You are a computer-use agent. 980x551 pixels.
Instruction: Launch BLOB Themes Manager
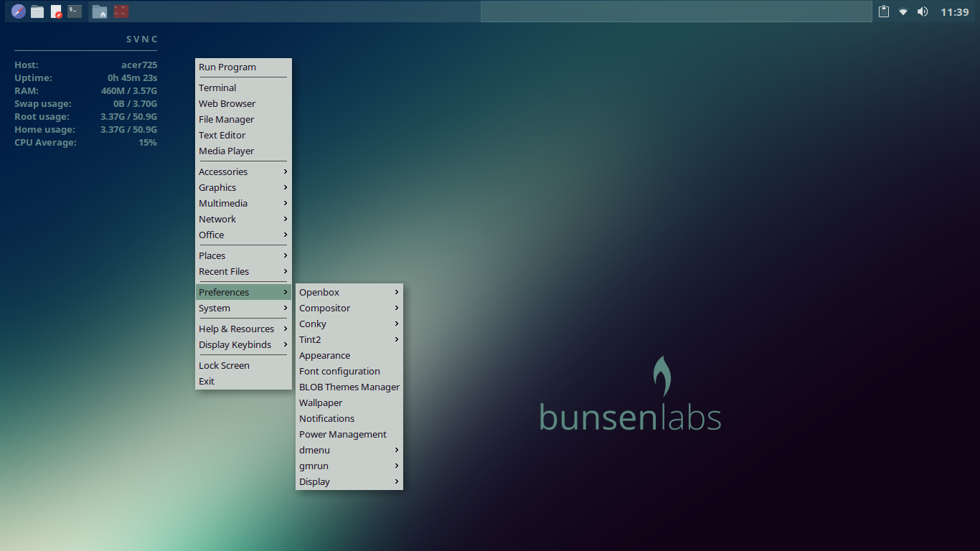click(349, 387)
